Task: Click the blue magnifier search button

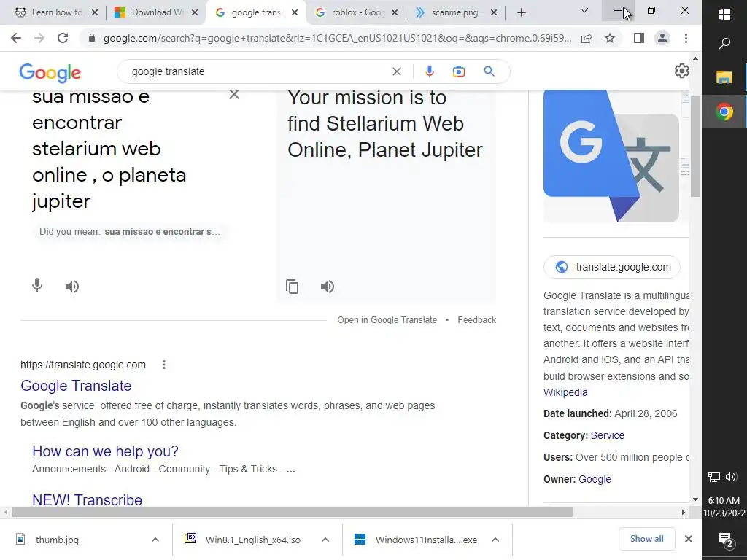Action: pos(489,71)
